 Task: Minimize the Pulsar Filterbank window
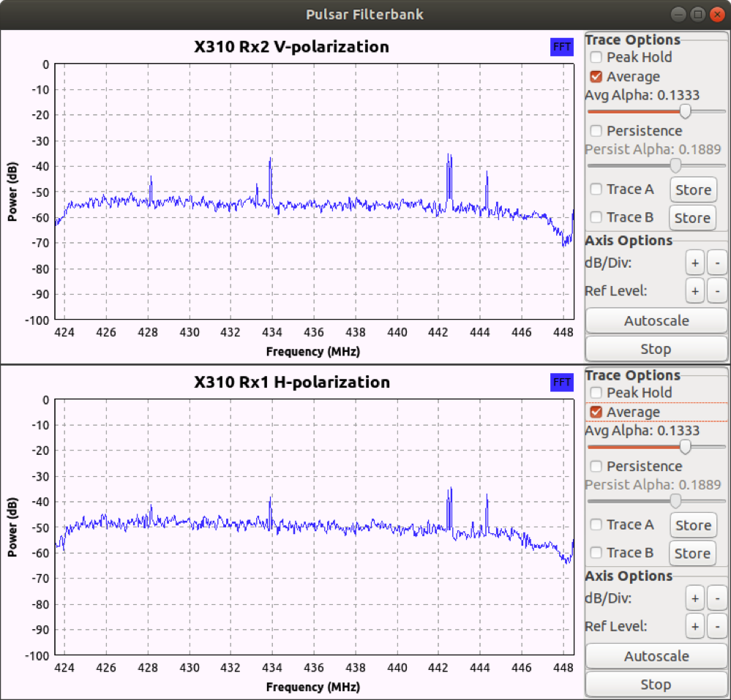tap(678, 15)
